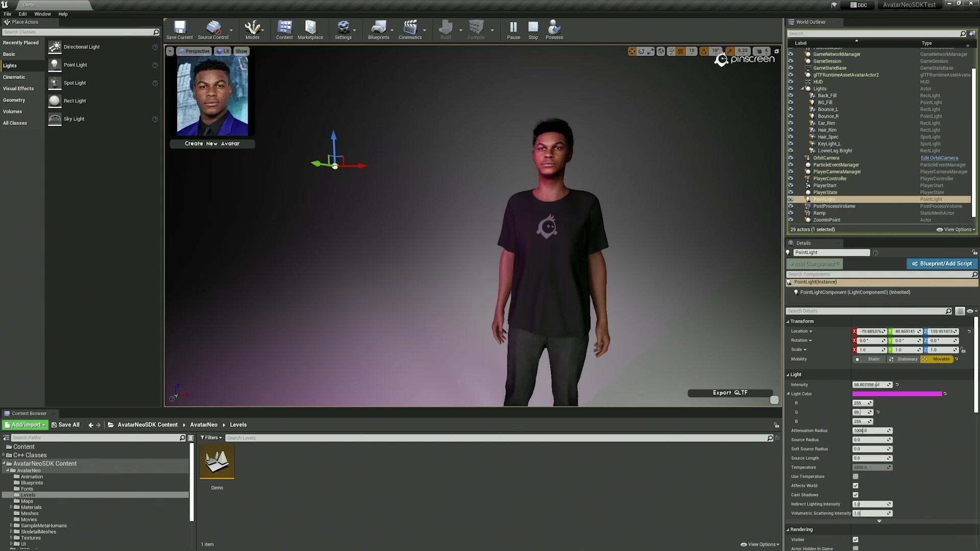The image size is (980, 551).
Task: Expand the Materials folder in the tree
Action: pos(11,507)
